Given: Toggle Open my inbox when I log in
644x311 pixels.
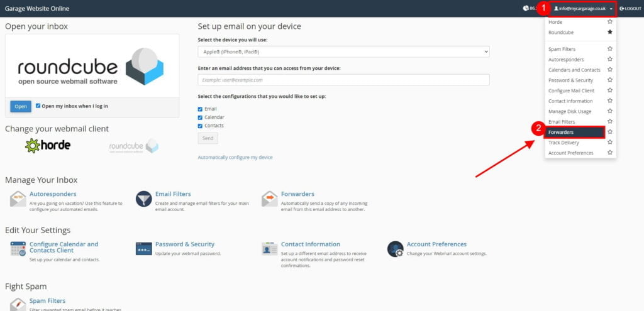Looking at the screenshot, I should coord(38,106).
